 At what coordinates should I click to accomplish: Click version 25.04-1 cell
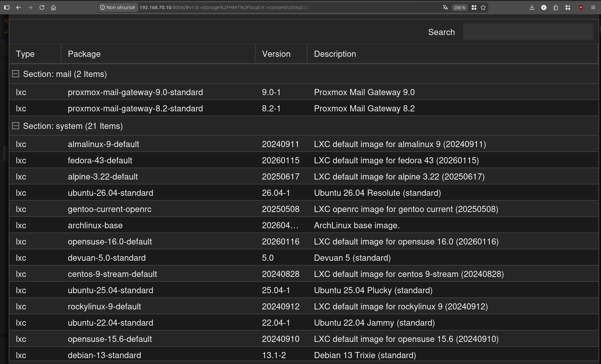coord(276,290)
